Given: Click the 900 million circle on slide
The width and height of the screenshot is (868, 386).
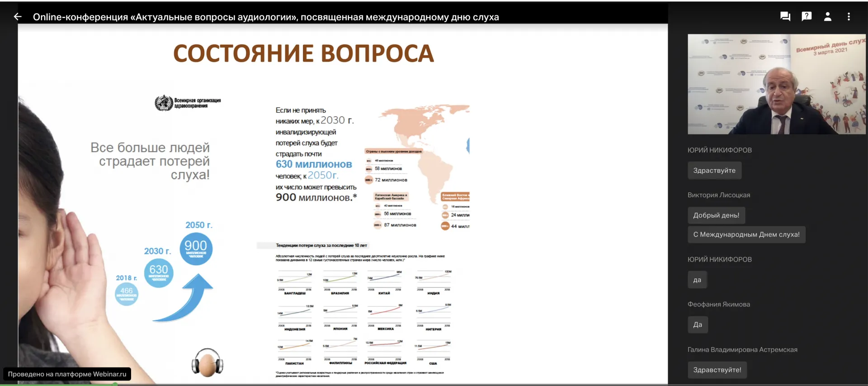Looking at the screenshot, I should [196, 248].
